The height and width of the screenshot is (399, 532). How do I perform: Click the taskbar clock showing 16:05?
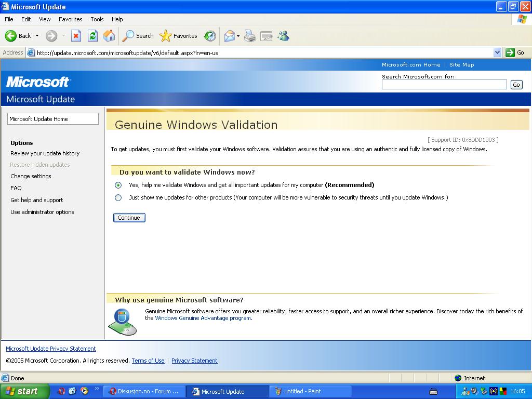tap(517, 392)
